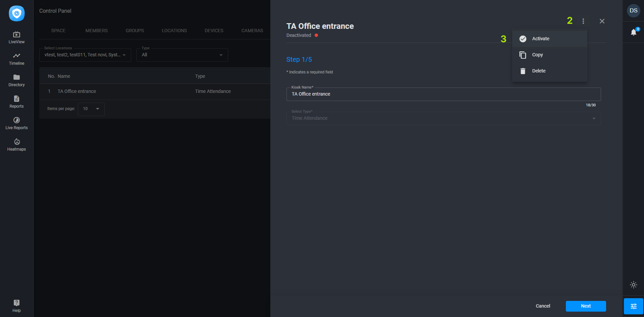Viewport: 644px width, 317px height.
Task: Toggle light theme sun icon
Action: [x=633, y=285]
